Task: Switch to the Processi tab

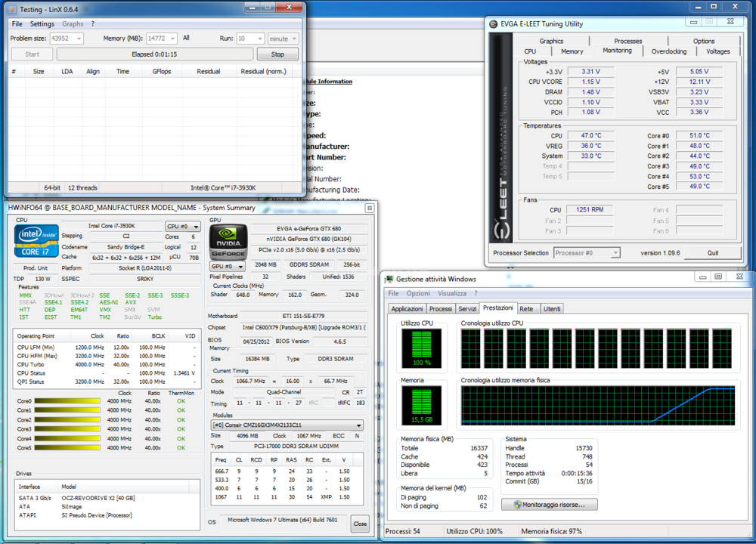Action: 440,309
